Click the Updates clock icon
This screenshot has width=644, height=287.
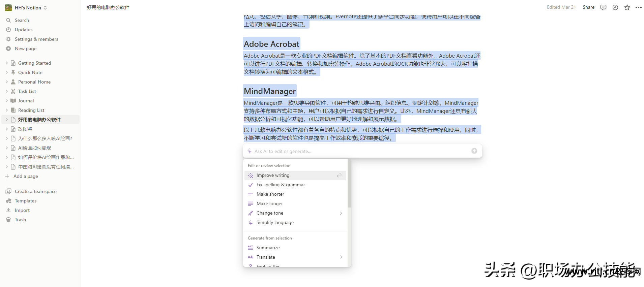tap(8, 30)
